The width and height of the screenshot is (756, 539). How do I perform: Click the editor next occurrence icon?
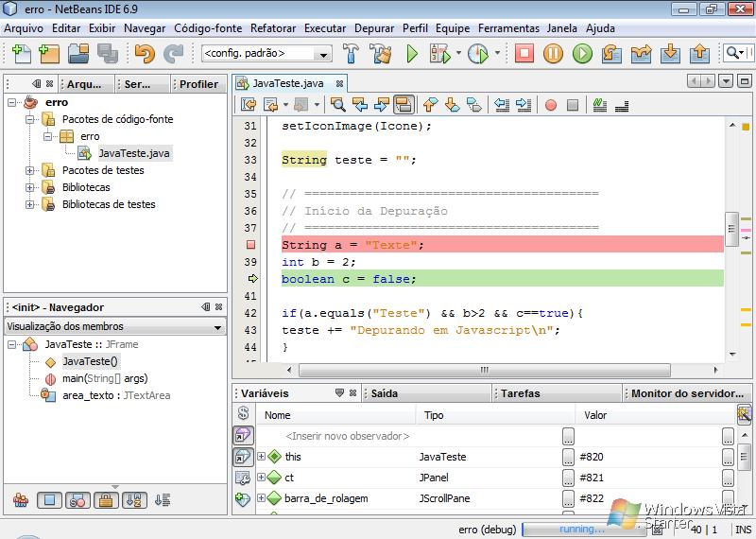point(382,104)
